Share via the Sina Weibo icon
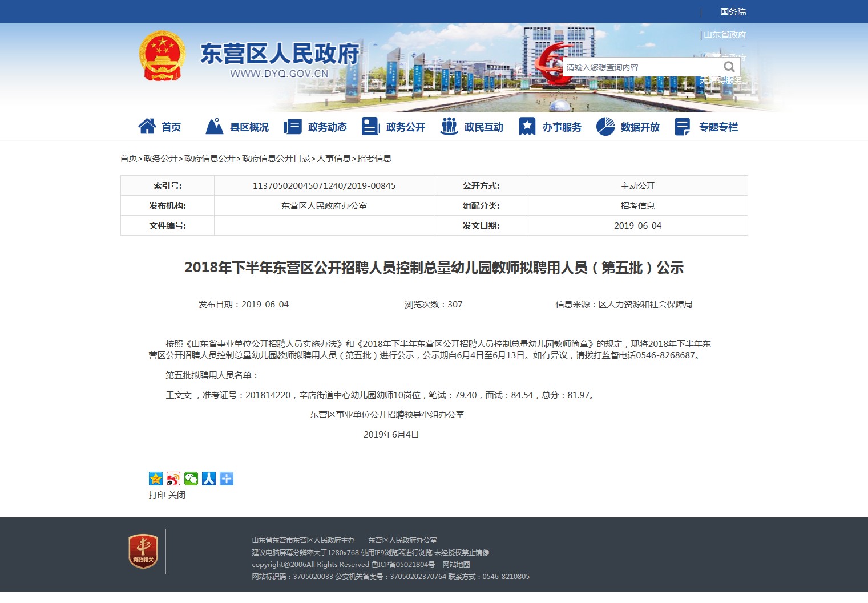Viewport: 868px width, 603px height. coord(173,479)
